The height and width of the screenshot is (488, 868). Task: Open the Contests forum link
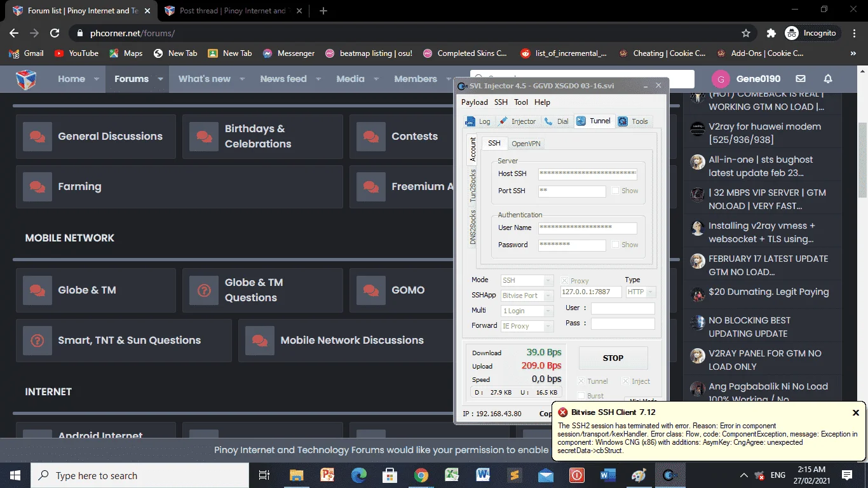[414, 137]
